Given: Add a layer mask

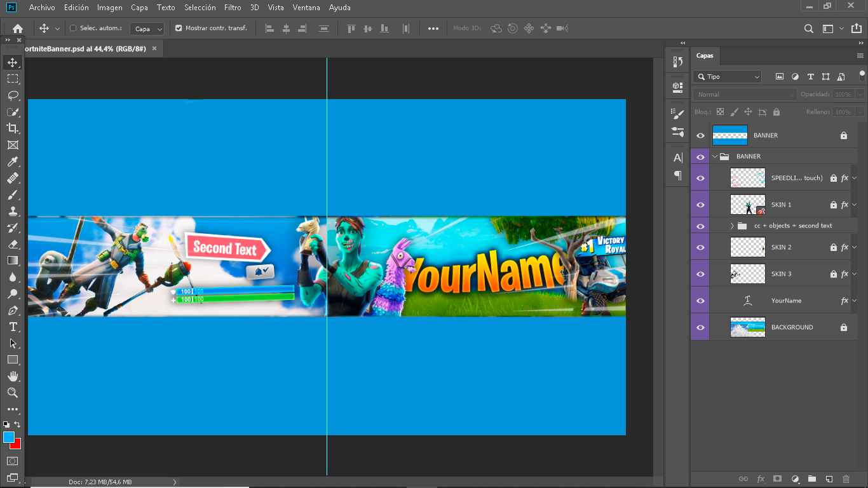Looking at the screenshot, I should coord(777,478).
